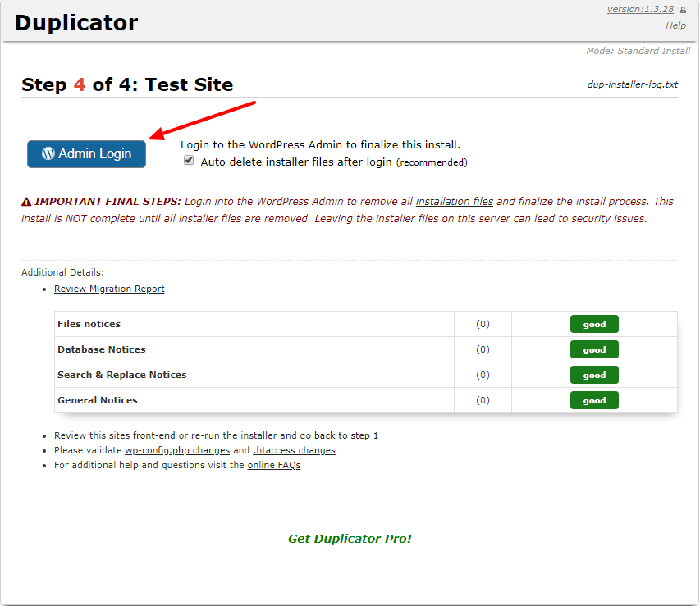Click the Additional Details: label
700x606 pixels.
click(x=63, y=272)
